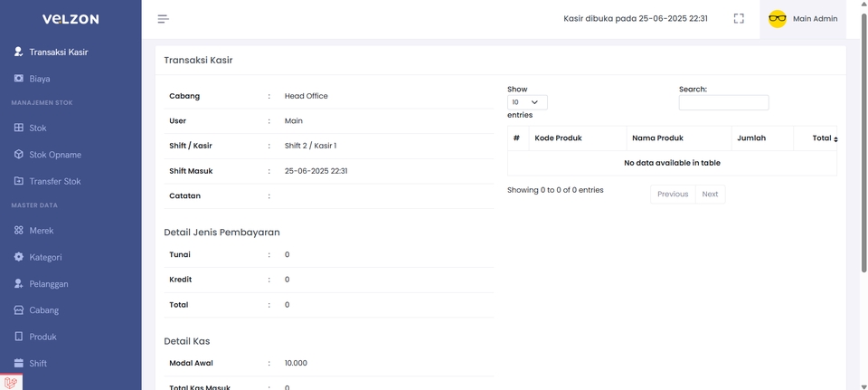Click the Shift Masuk date value

[x=316, y=171]
